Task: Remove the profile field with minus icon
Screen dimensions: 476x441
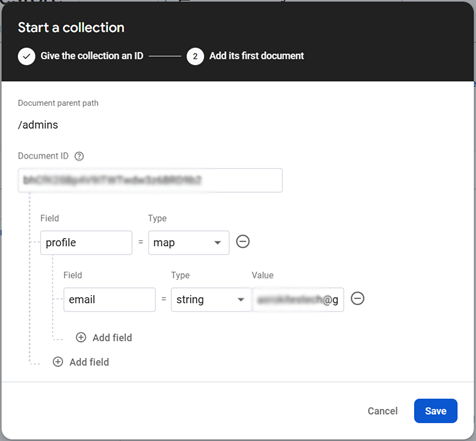Action: 243,241
